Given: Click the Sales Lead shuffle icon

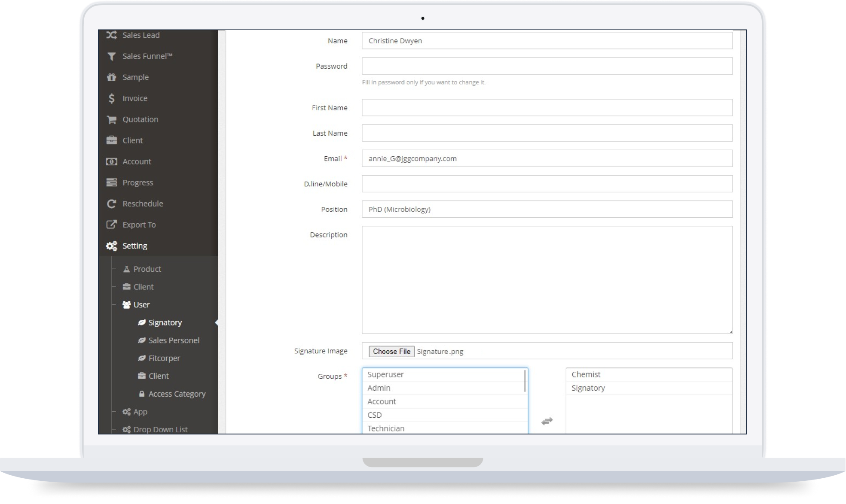Looking at the screenshot, I should (111, 35).
